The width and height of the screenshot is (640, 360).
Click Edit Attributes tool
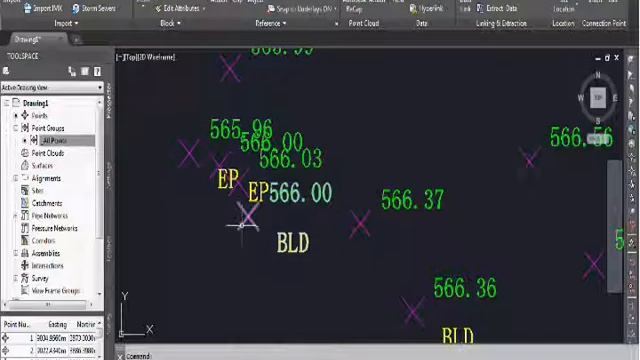click(x=178, y=8)
